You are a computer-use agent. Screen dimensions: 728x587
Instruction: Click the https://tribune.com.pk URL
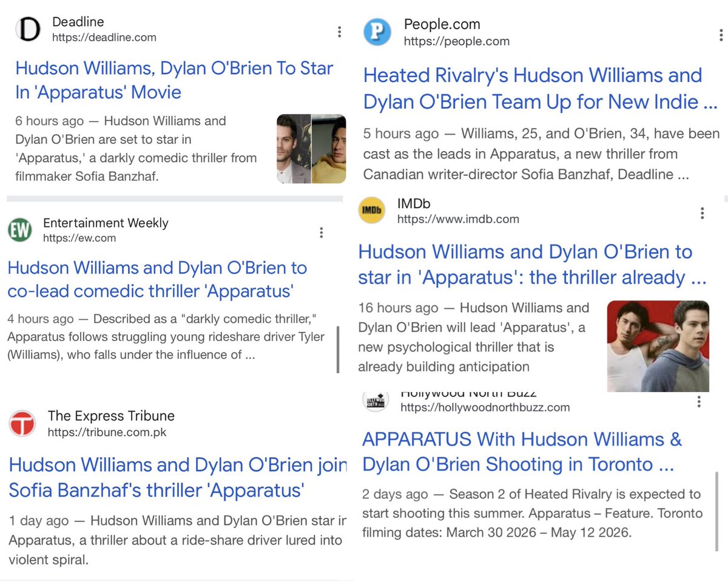click(x=107, y=432)
